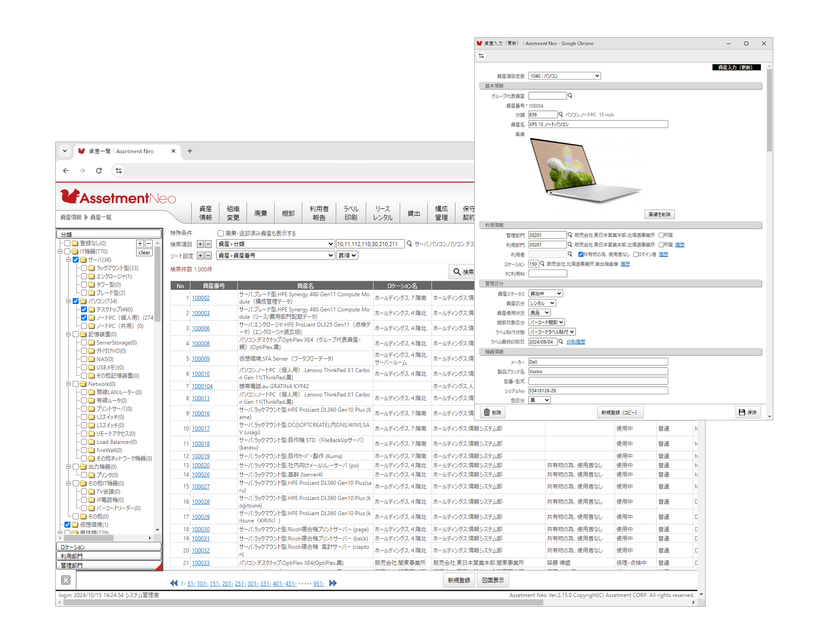Open the 棚卸 menu tab
The height and width of the screenshot is (644, 828).
(x=288, y=213)
